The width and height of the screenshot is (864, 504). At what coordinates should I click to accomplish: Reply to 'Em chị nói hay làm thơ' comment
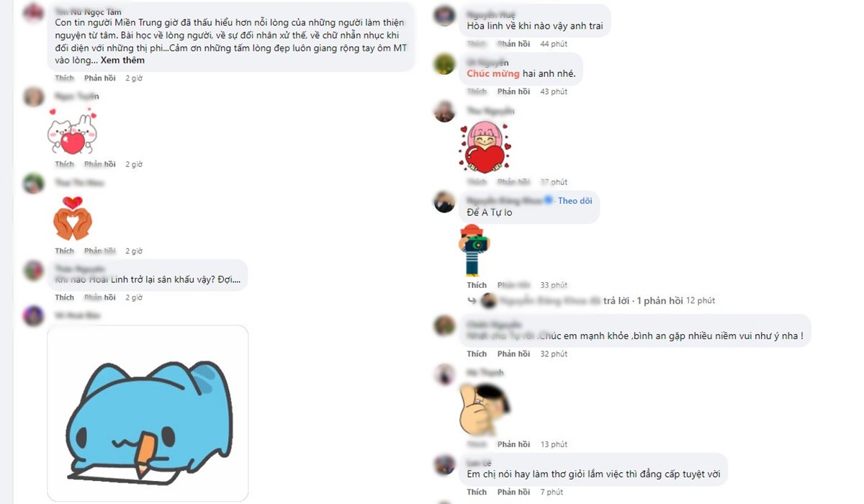pos(513,492)
